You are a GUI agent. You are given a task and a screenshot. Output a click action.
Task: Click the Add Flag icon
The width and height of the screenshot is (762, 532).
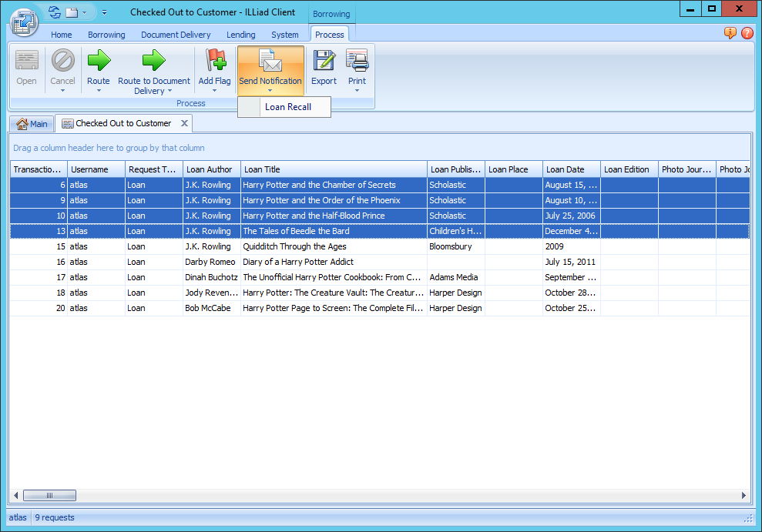point(214,61)
